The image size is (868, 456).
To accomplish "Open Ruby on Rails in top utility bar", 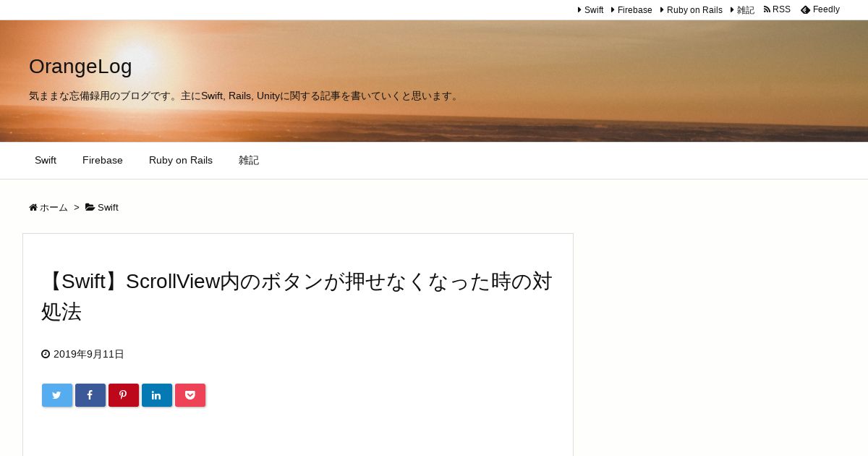I will pyautogui.click(x=691, y=10).
